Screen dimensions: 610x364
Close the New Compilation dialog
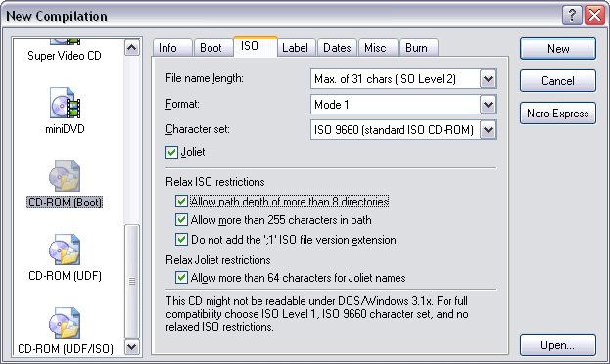pos(595,16)
